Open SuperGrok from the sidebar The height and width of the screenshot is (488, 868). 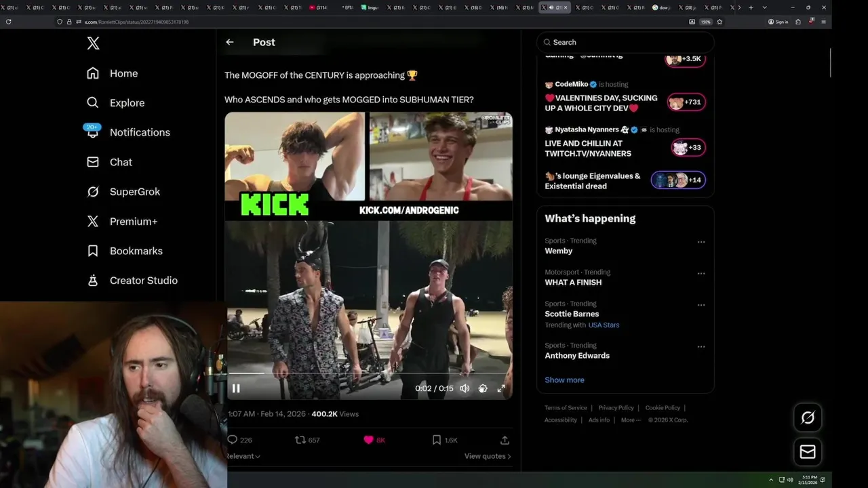point(123,192)
